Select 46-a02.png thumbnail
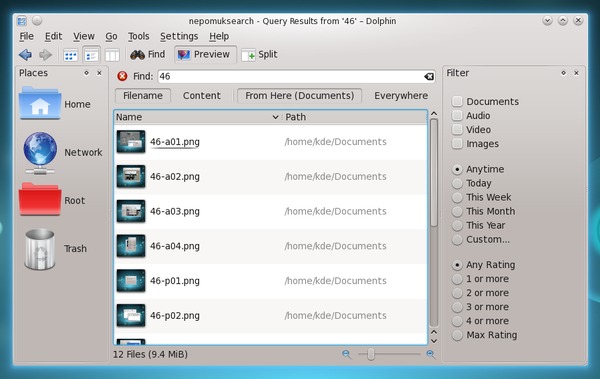Image resolution: width=600 pixels, height=379 pixels. point(131,176)
